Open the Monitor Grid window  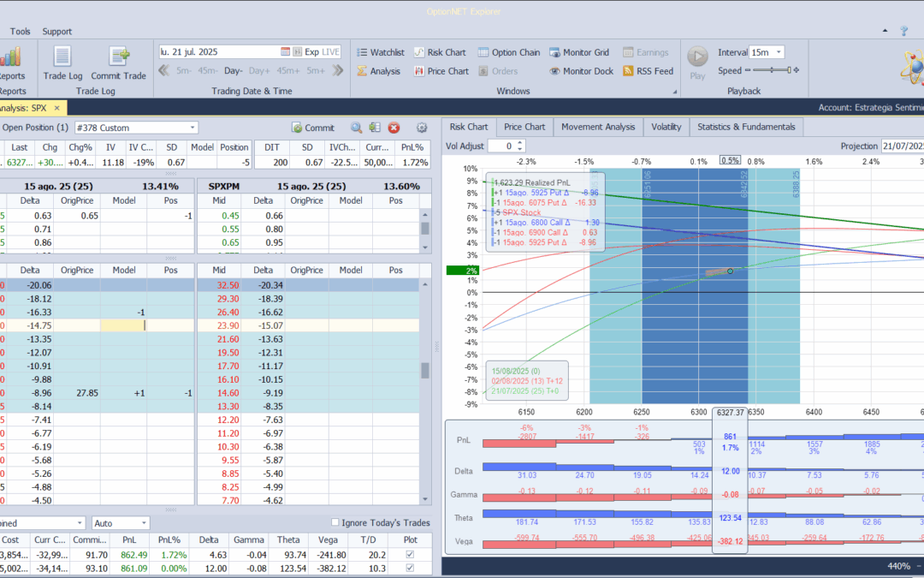click(x=579, y=52)
